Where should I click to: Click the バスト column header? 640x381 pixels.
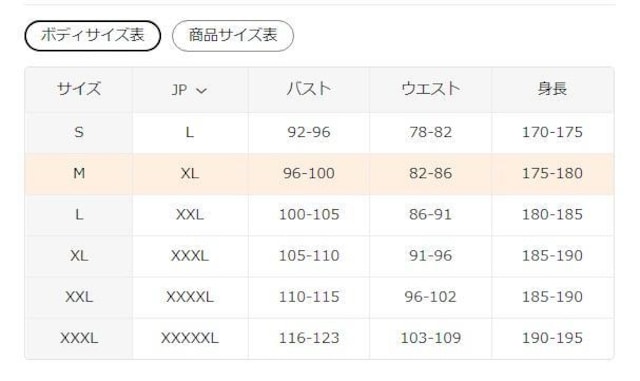point(309,89)
